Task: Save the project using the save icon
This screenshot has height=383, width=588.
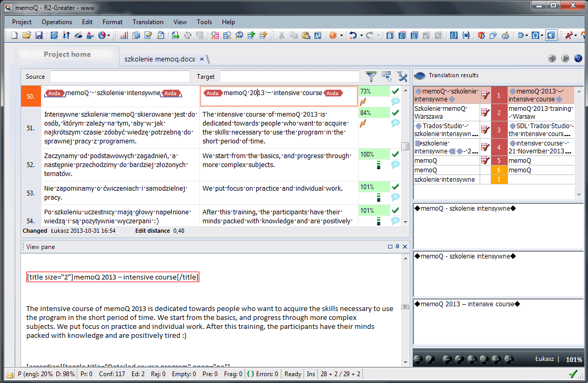Action: (x=39, y=35)
